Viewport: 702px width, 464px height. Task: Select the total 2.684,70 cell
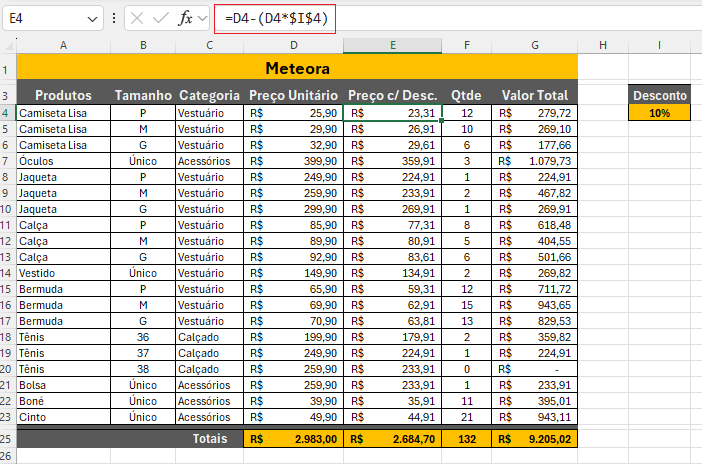392,438
